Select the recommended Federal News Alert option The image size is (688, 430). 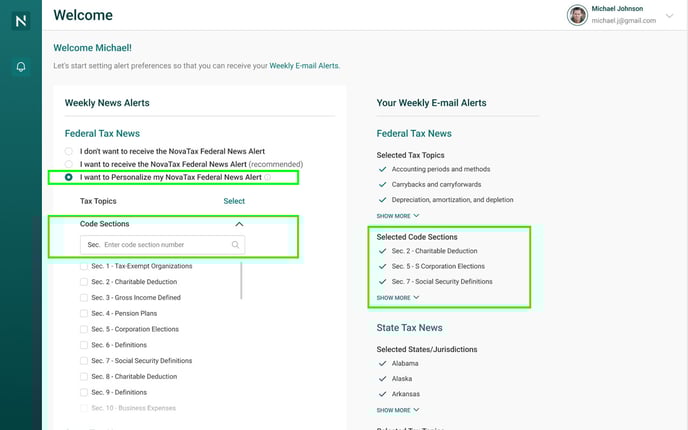(x=68, y=164)
